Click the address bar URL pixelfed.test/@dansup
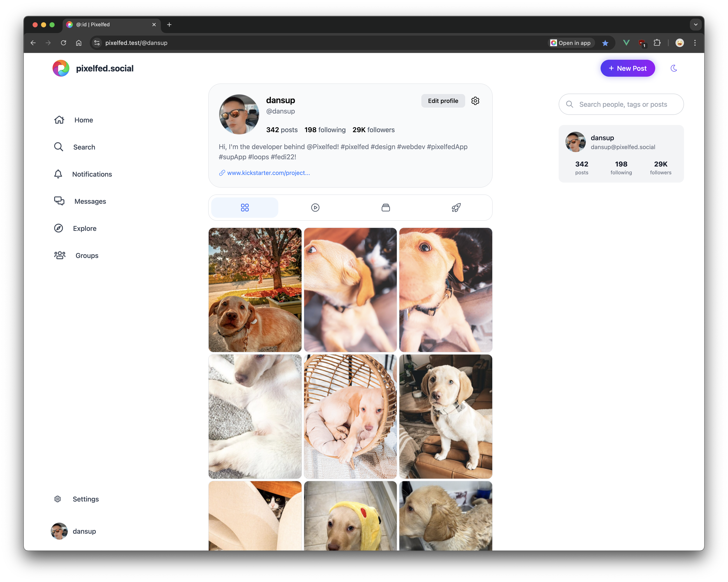 tap(136, 43)
